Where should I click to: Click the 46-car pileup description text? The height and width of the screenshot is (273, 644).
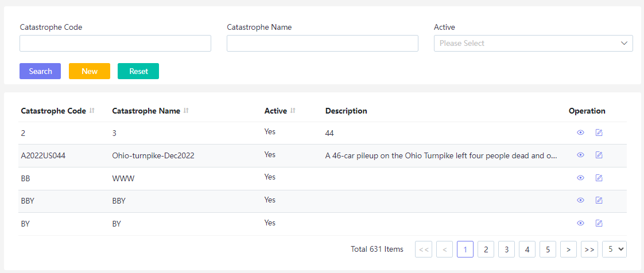(x=441, y=155)
